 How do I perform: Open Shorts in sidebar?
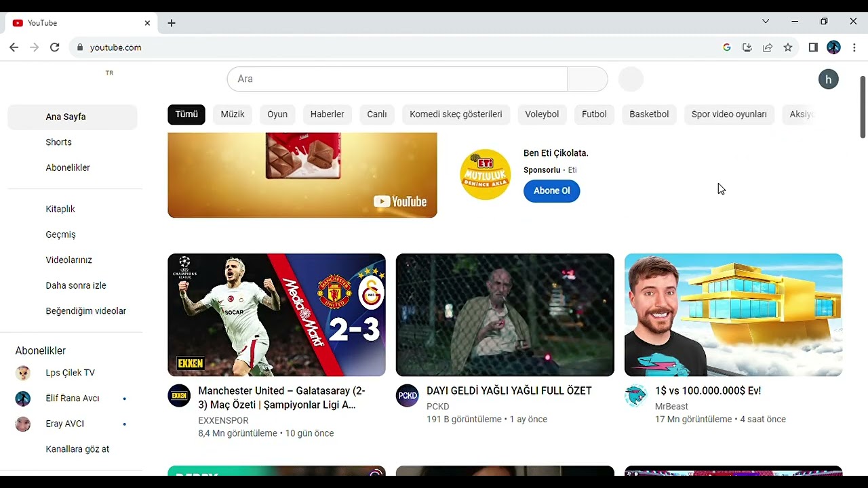[x=73, y=142]
